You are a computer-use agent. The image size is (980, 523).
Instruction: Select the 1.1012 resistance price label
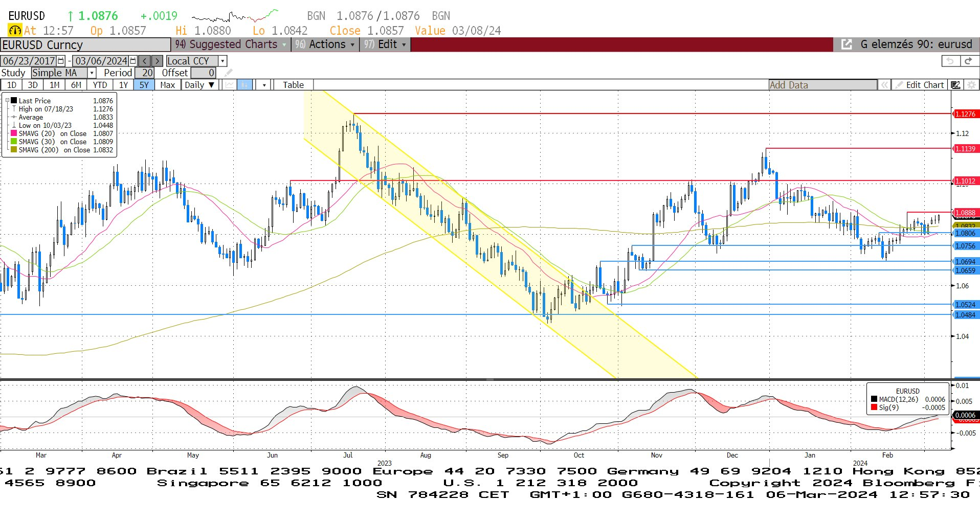(966, 181)
